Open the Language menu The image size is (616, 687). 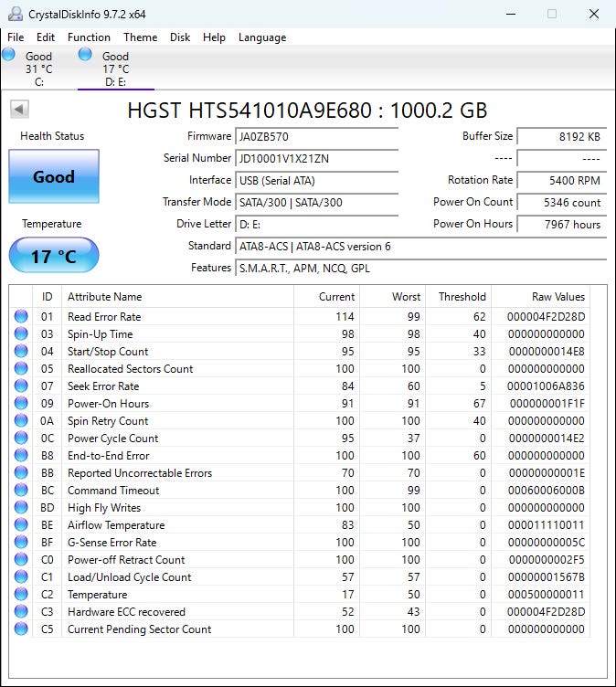point(262,37)
